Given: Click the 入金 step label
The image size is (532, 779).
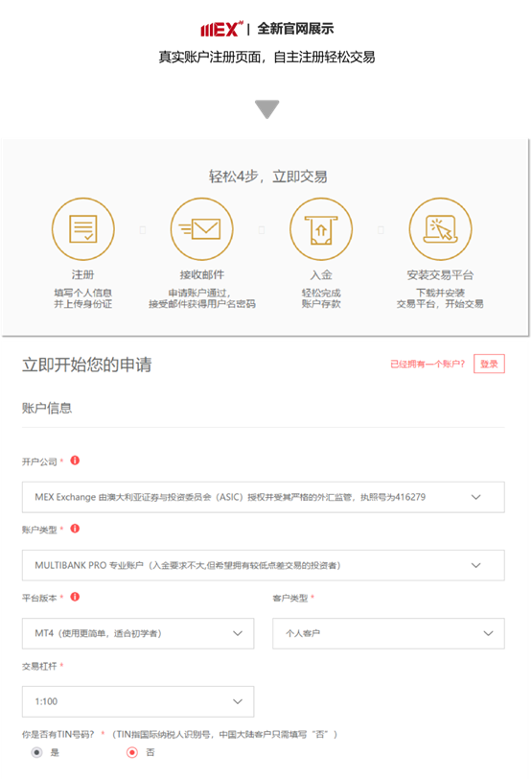Looking at the screenshot, I should tap(321, 274).
